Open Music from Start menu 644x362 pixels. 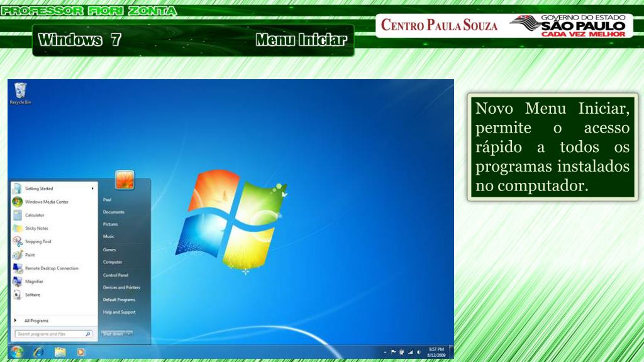pos(108,236)
